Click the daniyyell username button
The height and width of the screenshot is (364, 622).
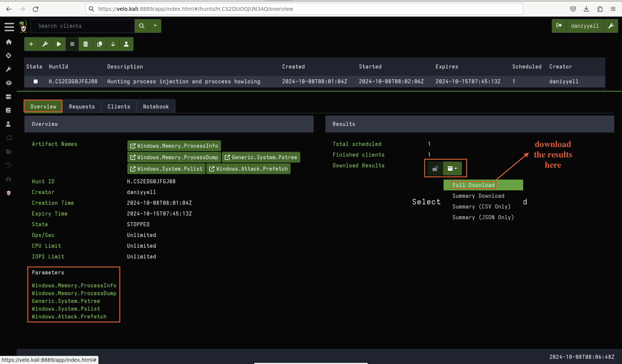click(585, 26)
